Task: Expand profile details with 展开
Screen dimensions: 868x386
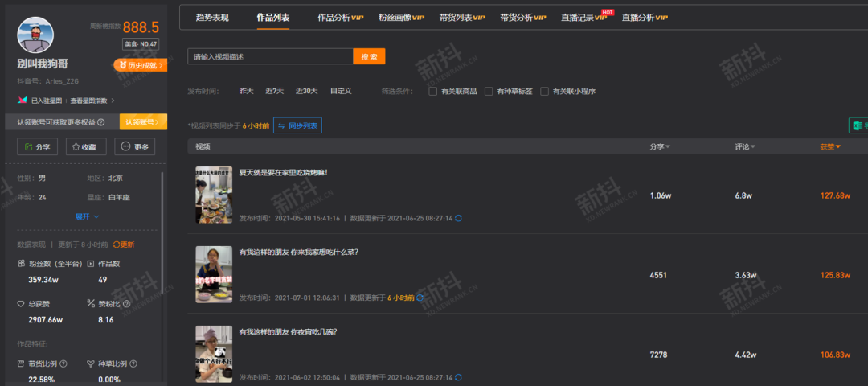Action: pyautogui.click(x=88, y=216)
